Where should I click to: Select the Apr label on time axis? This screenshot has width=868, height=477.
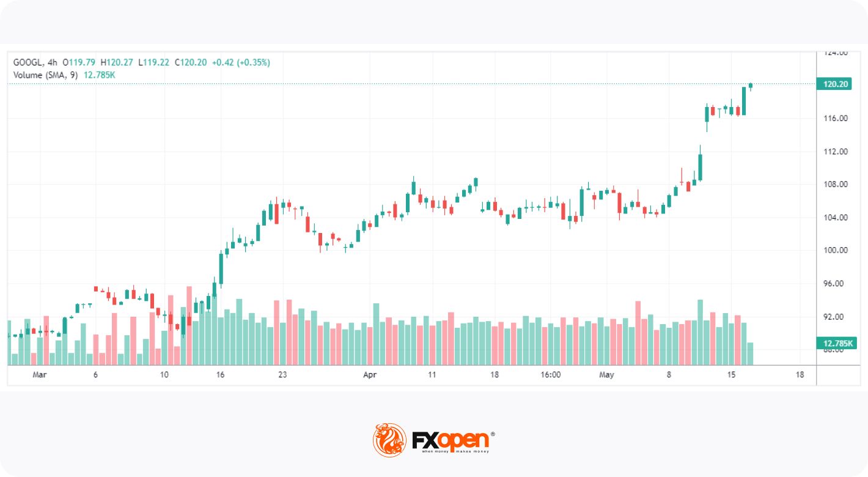370,375
